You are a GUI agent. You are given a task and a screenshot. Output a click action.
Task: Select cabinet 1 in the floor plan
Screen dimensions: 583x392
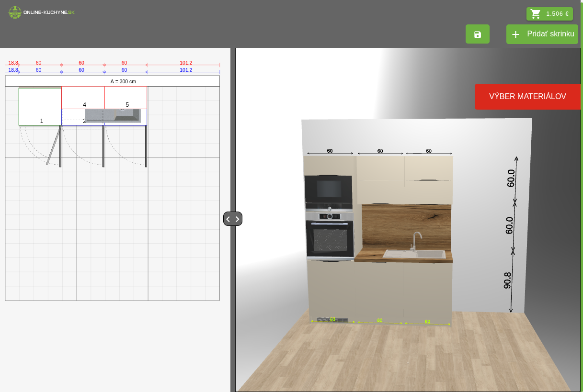(40, 106)
